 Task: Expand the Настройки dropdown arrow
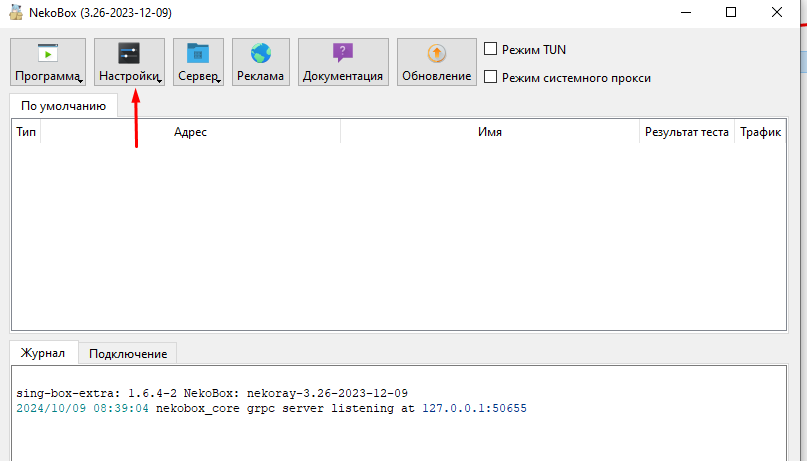pyautogui.click(x=159, y=81)
